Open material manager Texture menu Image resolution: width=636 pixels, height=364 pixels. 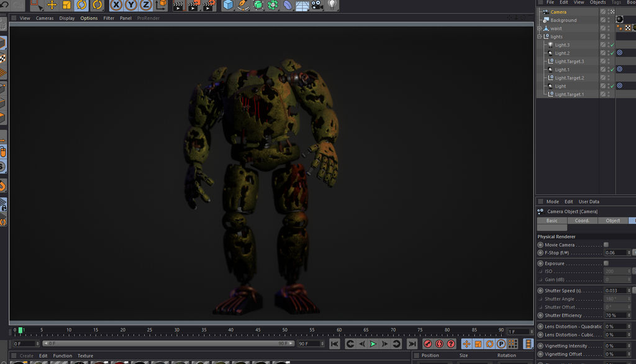click(x=85, y=356)
